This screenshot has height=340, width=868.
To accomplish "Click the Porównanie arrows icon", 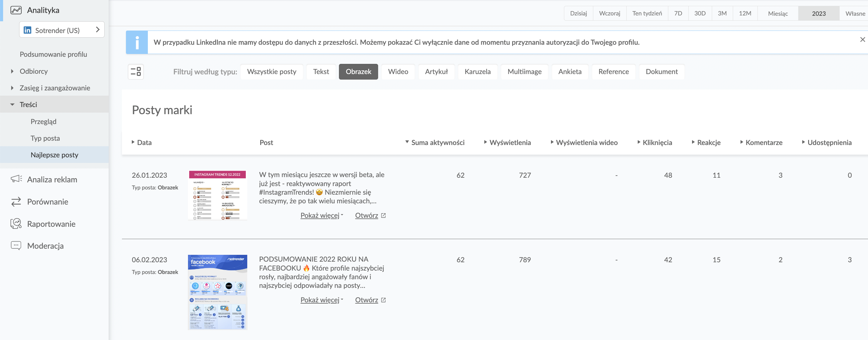I will (16, 202).
